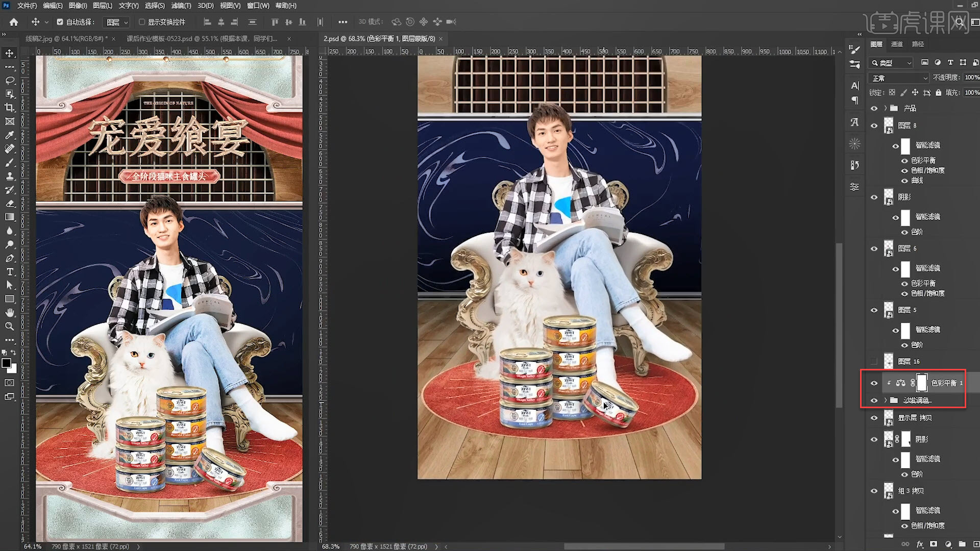Open the 图层 auto-select target dropdown
This screenshot has height=551, width=980.
click(x=117, y=22)
